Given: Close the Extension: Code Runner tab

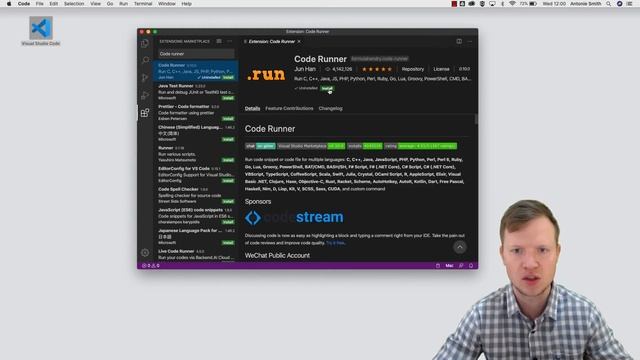Looking at the screenshot, I should [299, 41].
